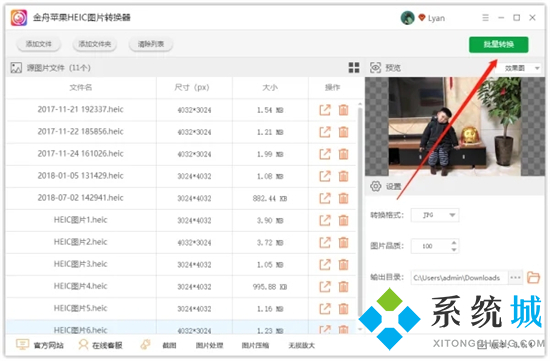The height and width of the screenshot is (361, 550).
Task: Open the hamburger menu in title bar
Action: click(x=485, y=18)
